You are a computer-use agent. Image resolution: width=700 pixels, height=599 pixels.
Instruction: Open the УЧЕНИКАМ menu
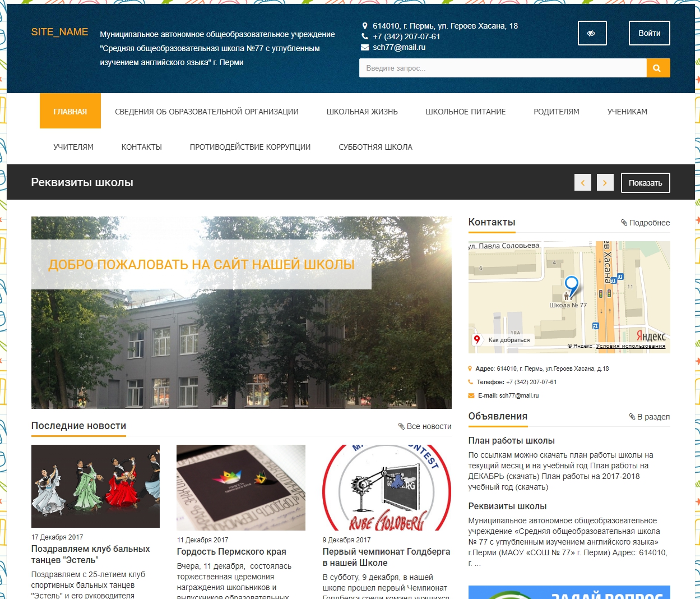click(x=627, y=112)
